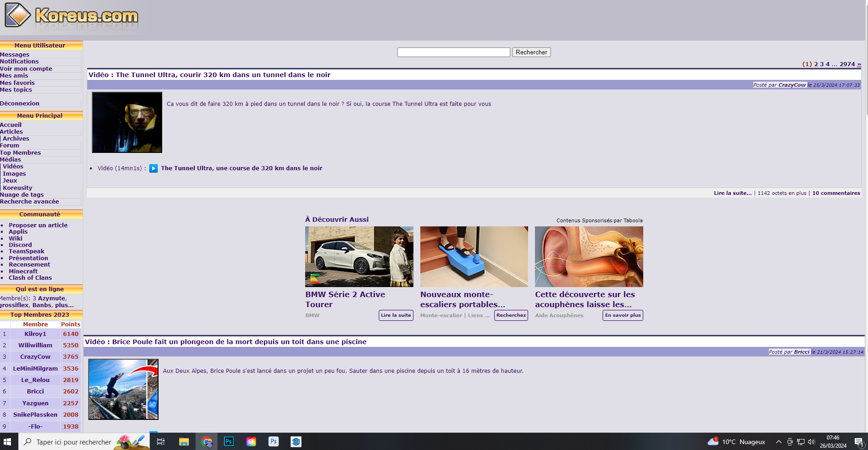Click the volume speaker icon in system tray
Screen dimensions: 868x450
(x=811, y=441)
